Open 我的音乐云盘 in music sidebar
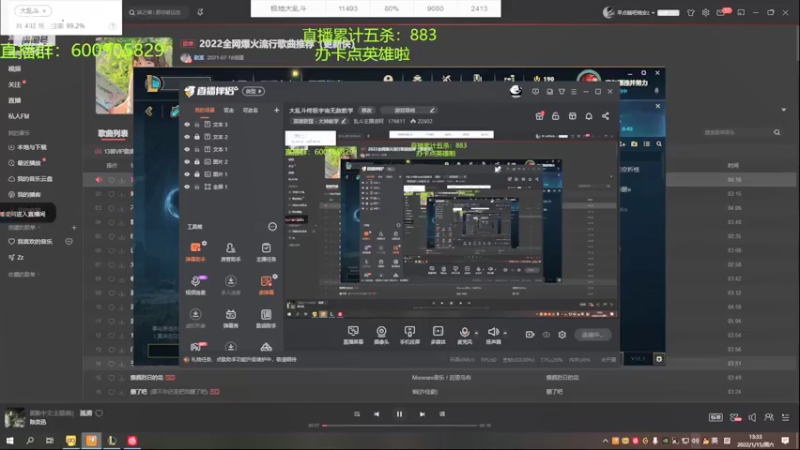The width and height of the screenshot is (800, 450). [31, 179]
